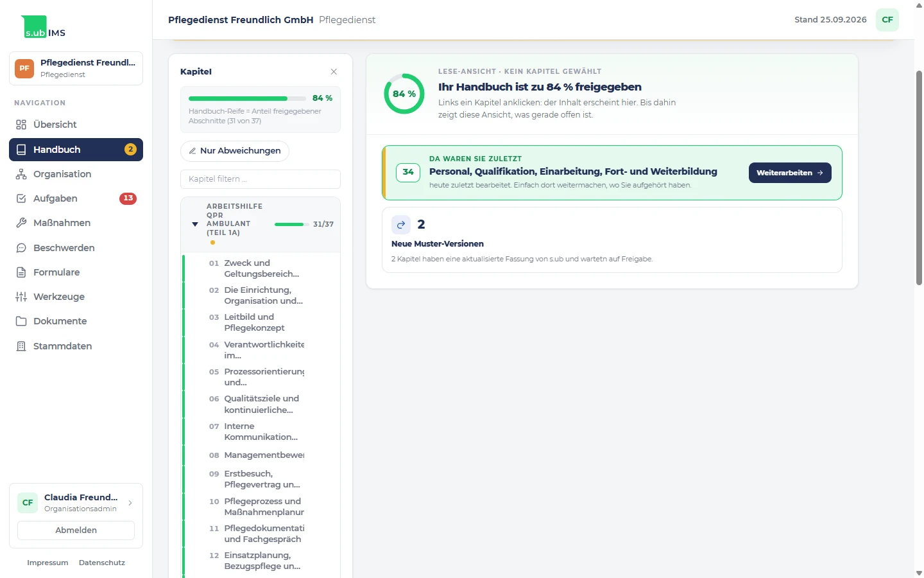
Task: Select chapter 09 Erstbesuch, Pflegevertrag
Action: (x=261, y=479)
